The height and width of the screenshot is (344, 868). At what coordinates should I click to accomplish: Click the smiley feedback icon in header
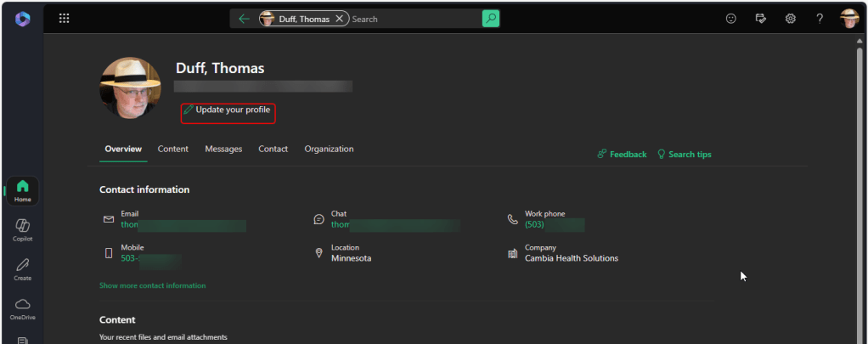tap(730, 19)
